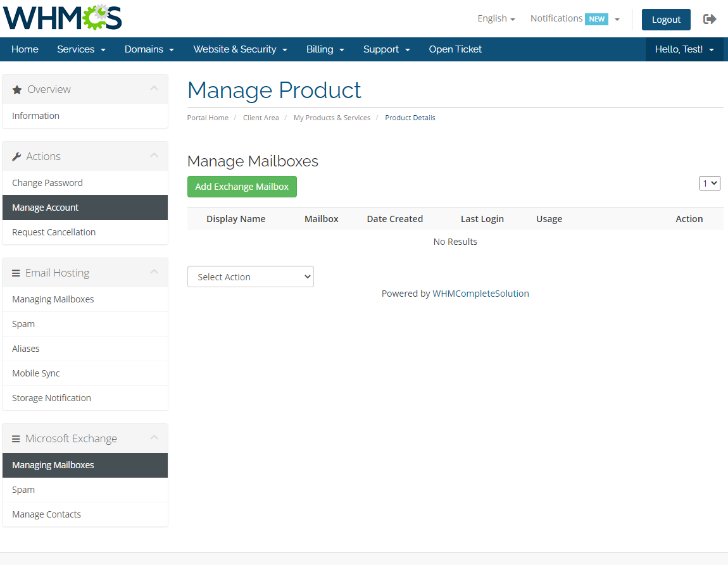This screenshot has width=728, height=565.
Task: Click the Last Login column header
Action: click(482, 219)
